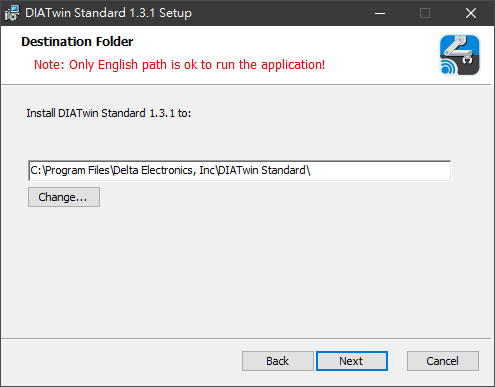The height and width of the screenshot is (387, 495).
Task: Open the Change... folder dialog
Action: click(x=64, y=197)
